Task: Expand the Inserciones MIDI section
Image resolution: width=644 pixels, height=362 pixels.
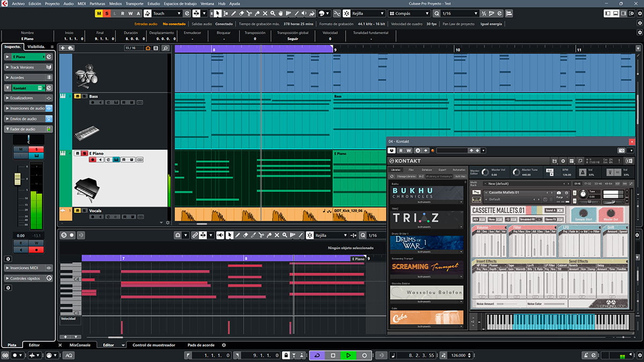Action: [28, 268]
